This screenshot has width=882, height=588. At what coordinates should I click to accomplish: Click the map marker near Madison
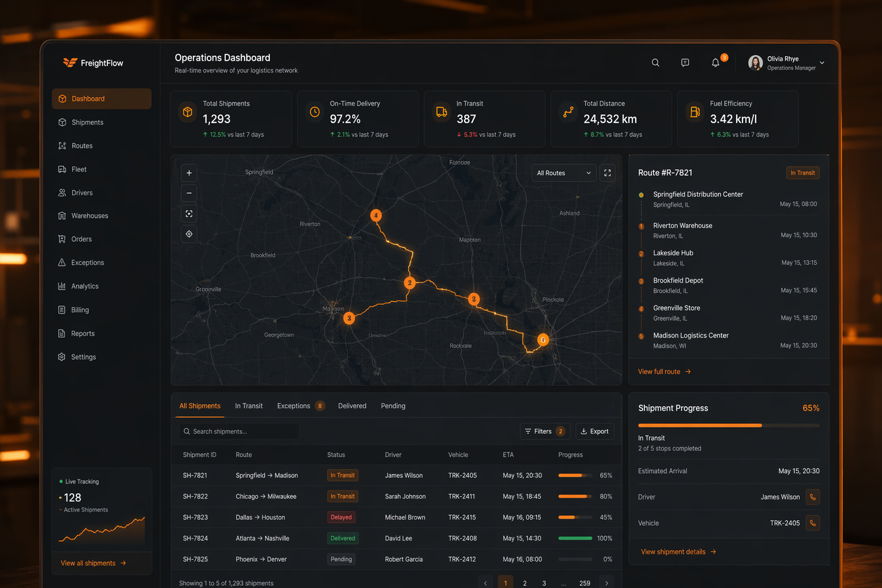[349, 318]
